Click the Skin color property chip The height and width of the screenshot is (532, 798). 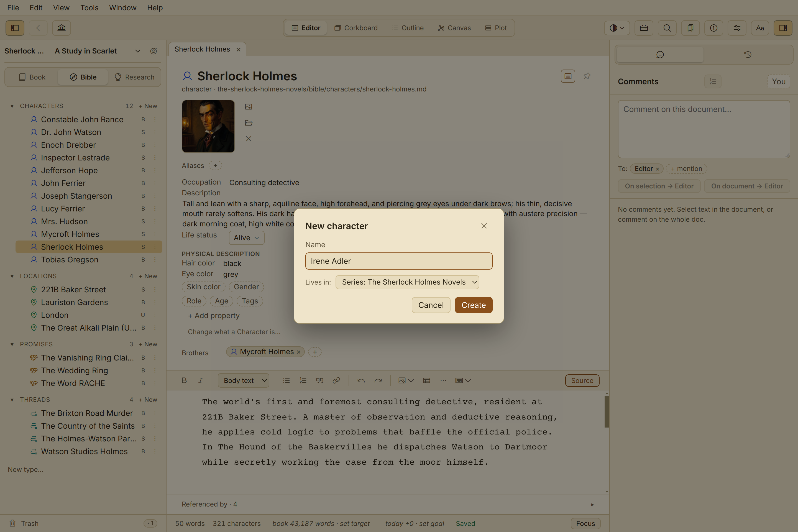pos(204,287)
